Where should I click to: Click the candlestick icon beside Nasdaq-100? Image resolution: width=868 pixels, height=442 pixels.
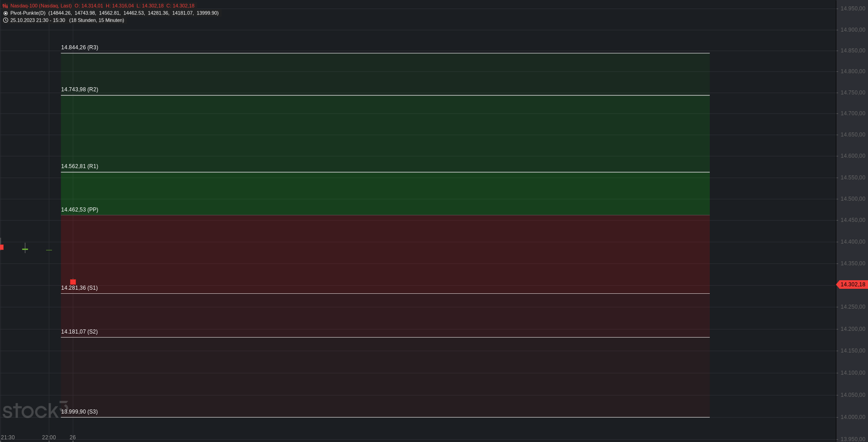tap(5, 6)
